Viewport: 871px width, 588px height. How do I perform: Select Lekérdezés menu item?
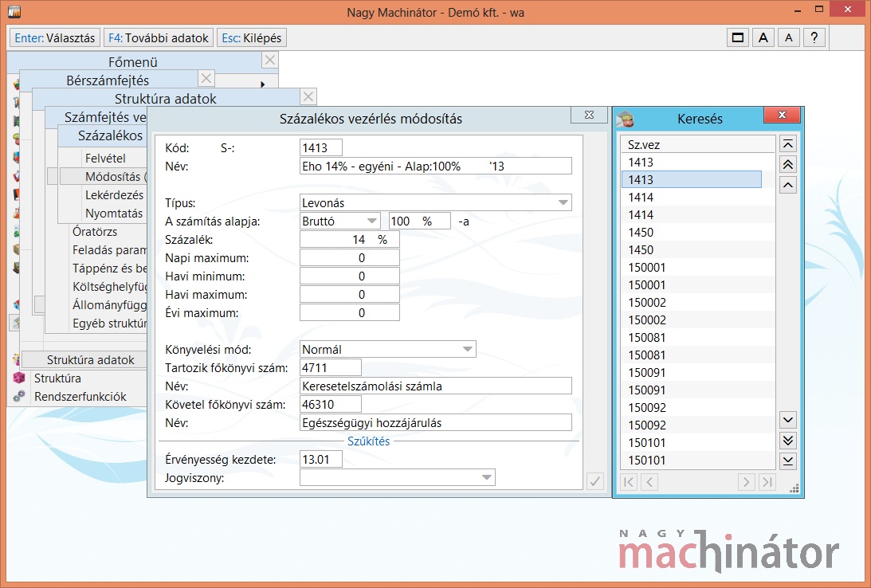pos(114,194)
